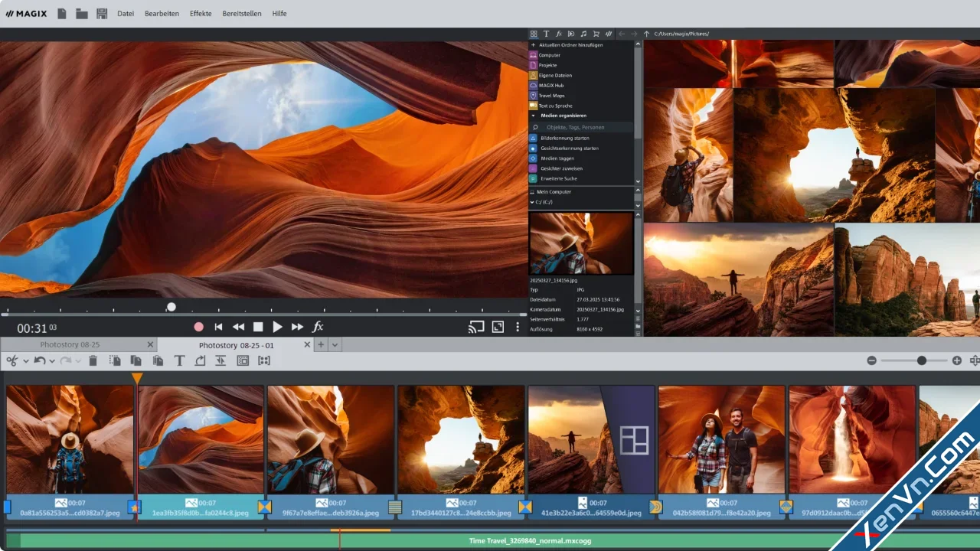The image size is (980, 551).
Task: Open the fx effects tab in media pool
Action: pyautogui.click(x=559, y=34)
